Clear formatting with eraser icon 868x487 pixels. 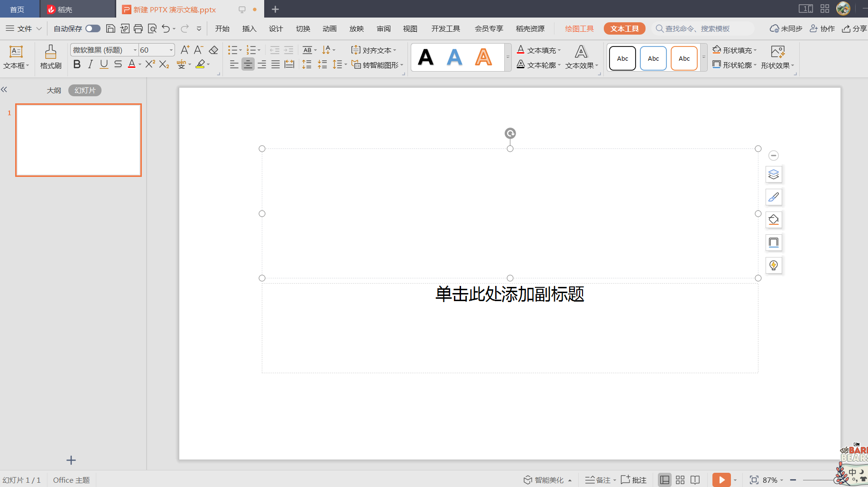pyautogui.click(x=213, y=50)
